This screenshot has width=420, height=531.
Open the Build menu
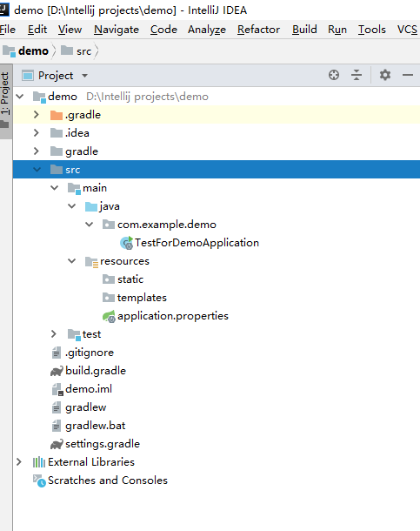click(x=304, y=30)
